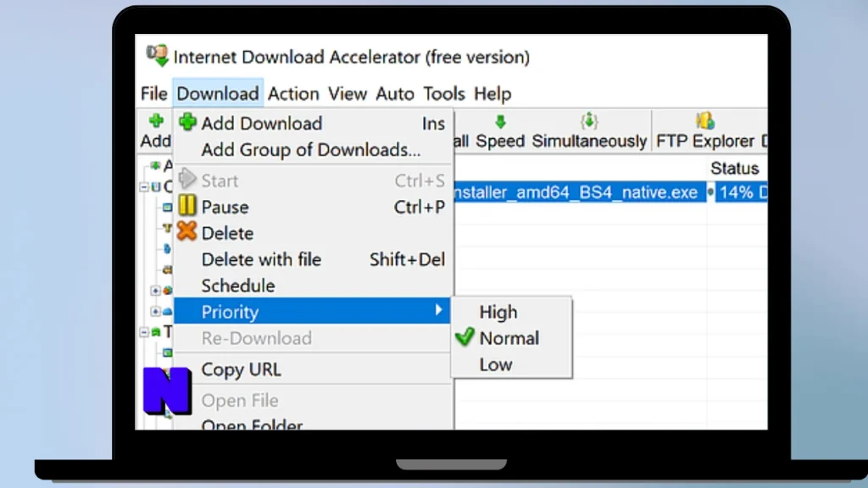Set download priority to Normal
The height and width of the screenshot is (488, 868).
pos(511,338)
